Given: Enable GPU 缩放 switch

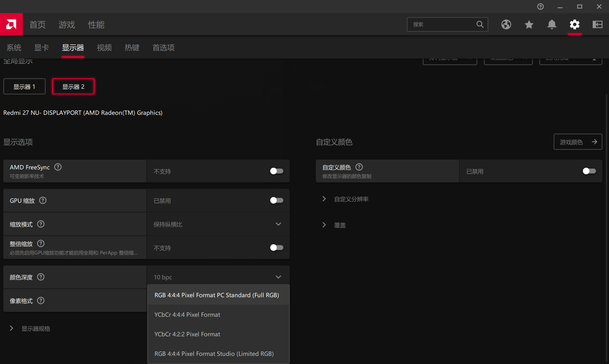Looking at the screenshot, I should pyautogui.click(x=277, y=200).
